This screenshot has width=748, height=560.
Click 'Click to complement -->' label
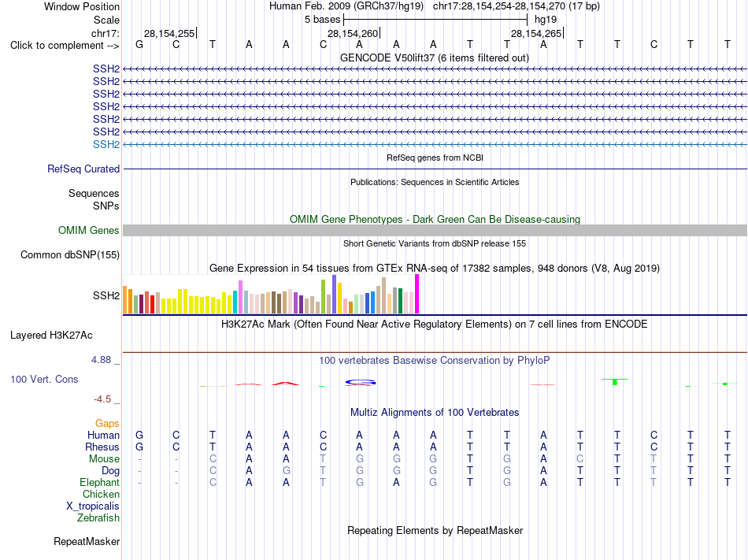(x=65, y=46)
